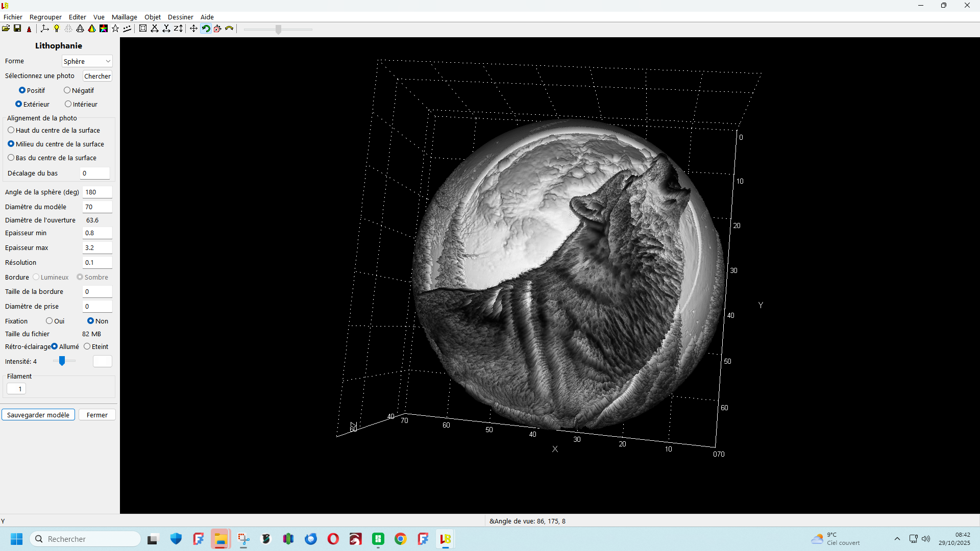The height and width of the screenshot is (551, 980).
Task: Click the Epaisseur max input field
Action: [97, 248]
